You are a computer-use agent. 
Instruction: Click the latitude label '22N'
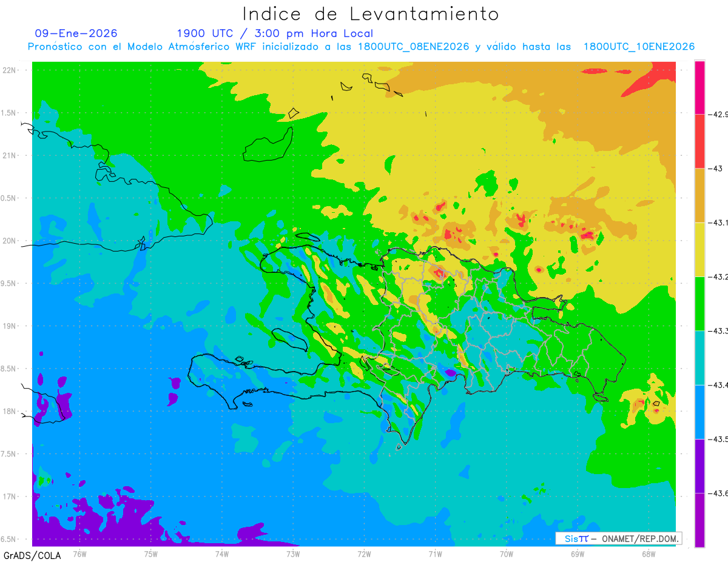[10, 70]
